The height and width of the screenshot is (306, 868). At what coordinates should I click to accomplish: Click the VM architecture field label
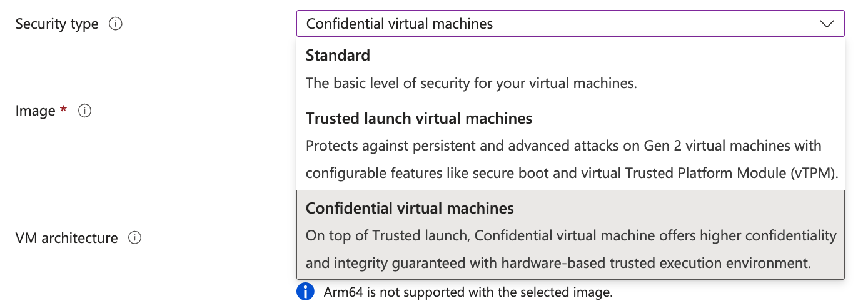[66, 238]
